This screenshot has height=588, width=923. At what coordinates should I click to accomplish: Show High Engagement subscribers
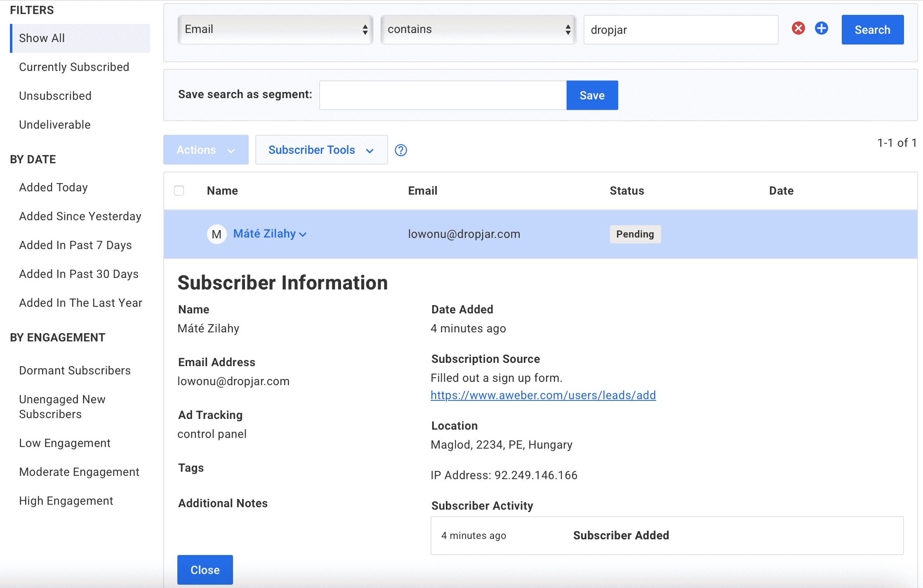[x=66, y=501]
